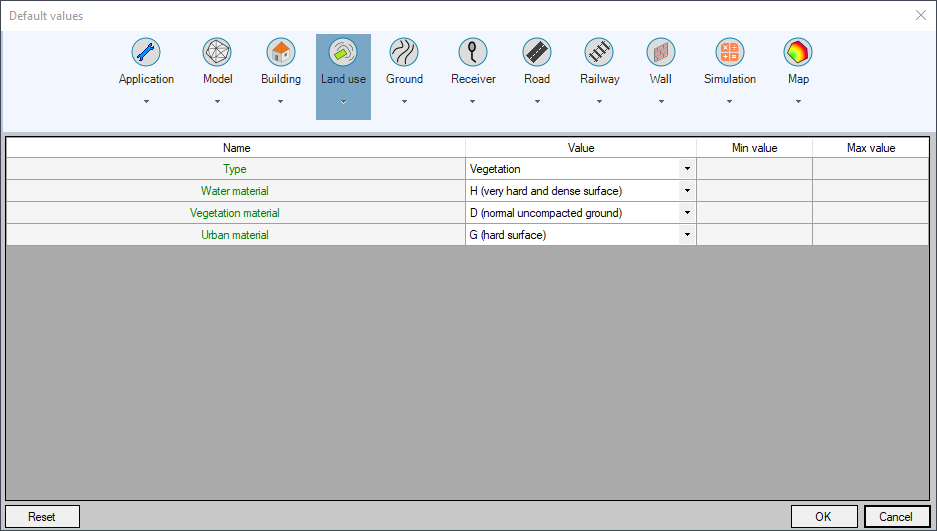Screen dimensions: 937x531
Task: Click the Max value cell for Urban material
Action: click(871, 235)
